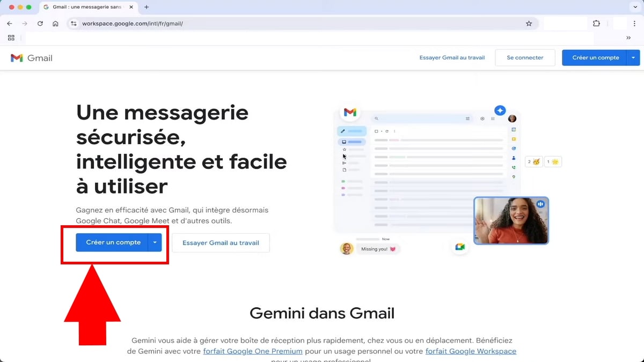
Task: Click main Créer un compte button
Action: tap(112, 242)
